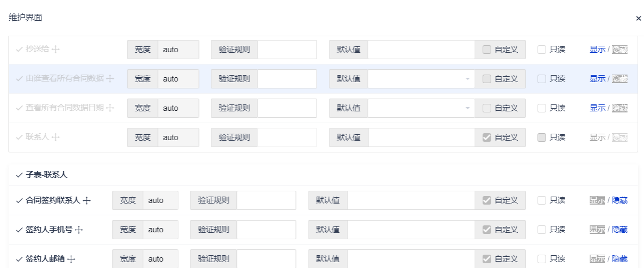
Task: Open 默认值 dropdown for 由谁查看所有合同数据
Action: (468, 79)
